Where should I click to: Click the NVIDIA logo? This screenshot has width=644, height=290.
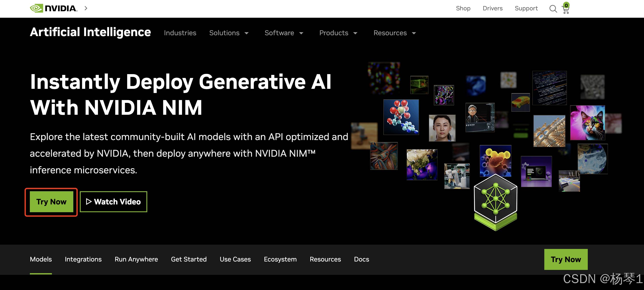pos(53,8)
